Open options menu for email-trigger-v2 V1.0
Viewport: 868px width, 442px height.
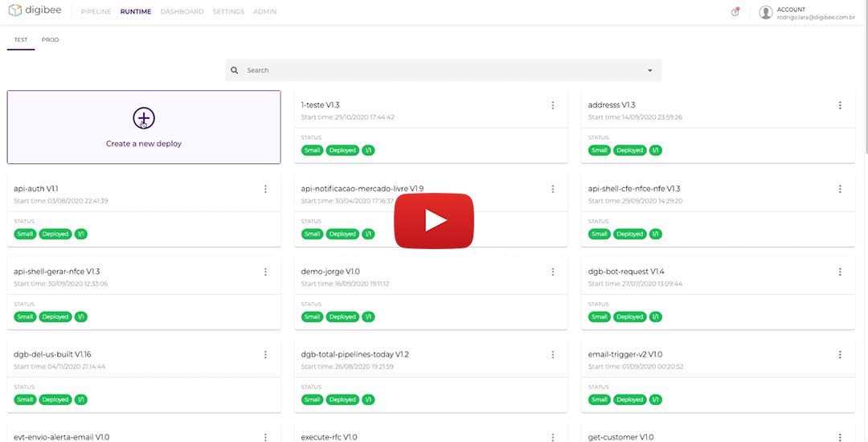(x=840, y=354)
